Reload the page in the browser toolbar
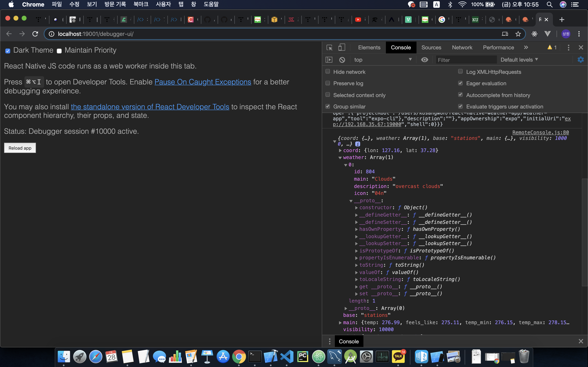 tap(35, 34)
